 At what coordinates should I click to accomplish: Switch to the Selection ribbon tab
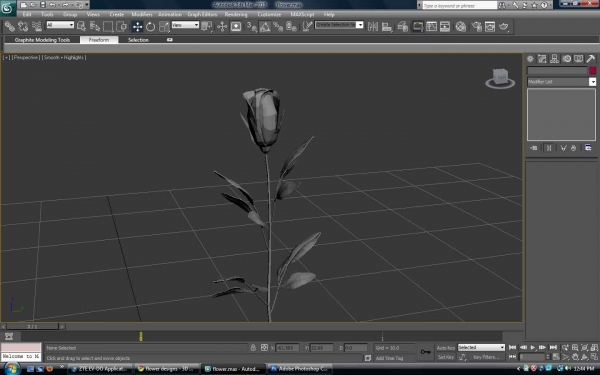pos(138,40)
